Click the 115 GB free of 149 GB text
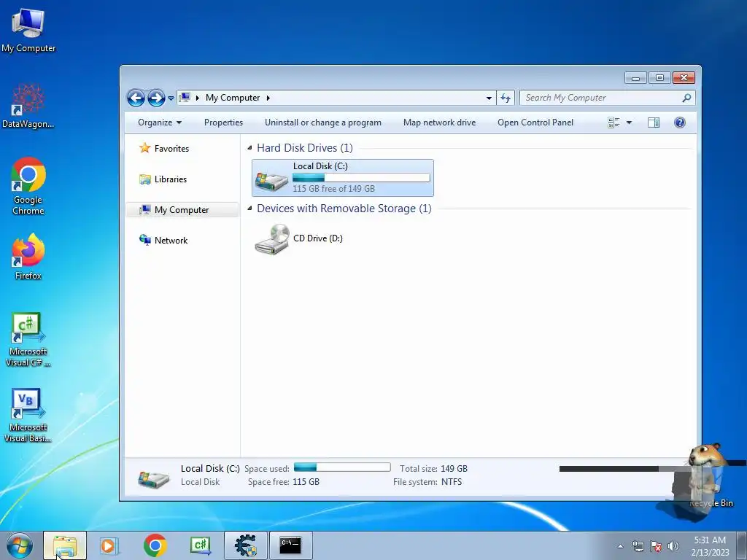The width and height of the screenshot is (747, 560). (x=333, y=189)
